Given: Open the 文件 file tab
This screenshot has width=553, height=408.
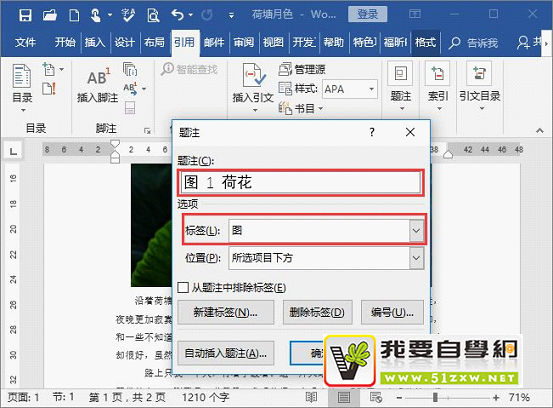Looking at the screenshot, I should 25,42.
